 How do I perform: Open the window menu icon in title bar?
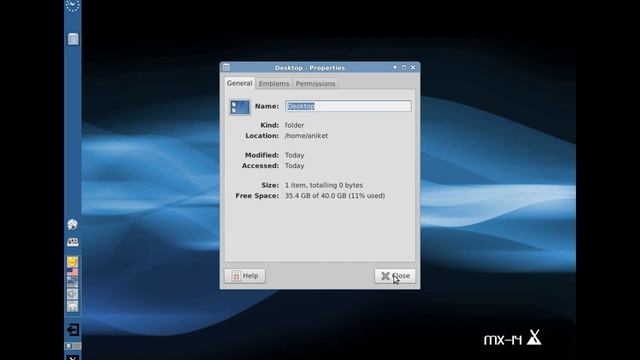tap(227, 67)
